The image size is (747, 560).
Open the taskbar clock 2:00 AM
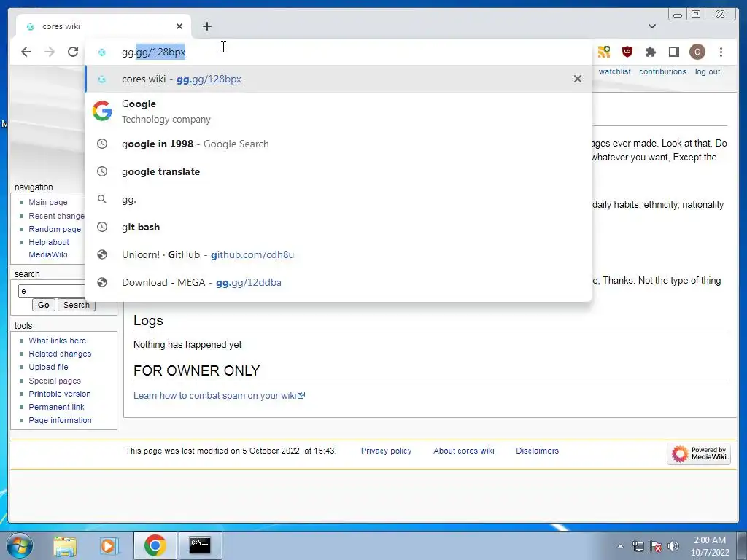(710, 545)
